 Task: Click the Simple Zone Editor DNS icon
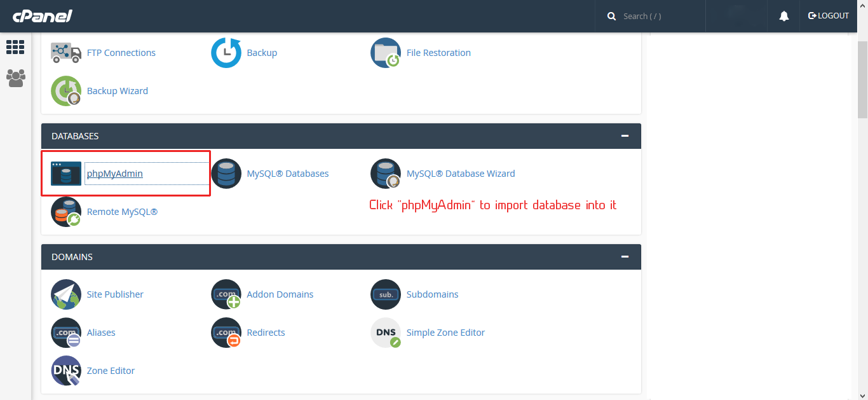click(386, 333)
